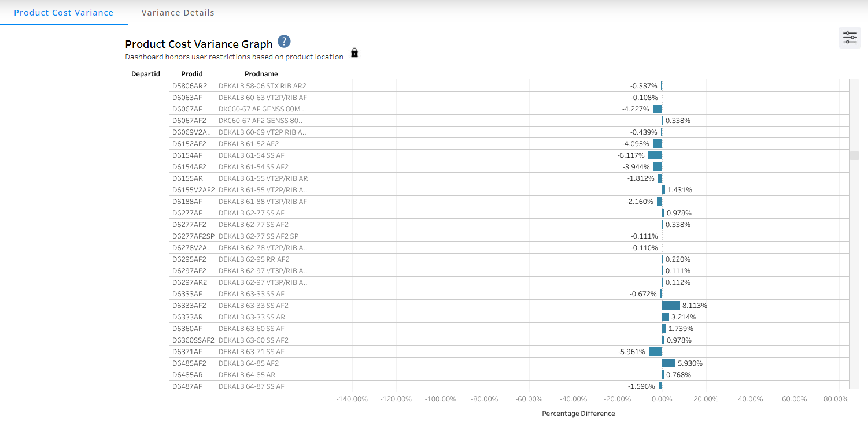868x424 pixels.
Task: Select the -4.227% bar for D6067AF
Action: click(x=658, y=109)
